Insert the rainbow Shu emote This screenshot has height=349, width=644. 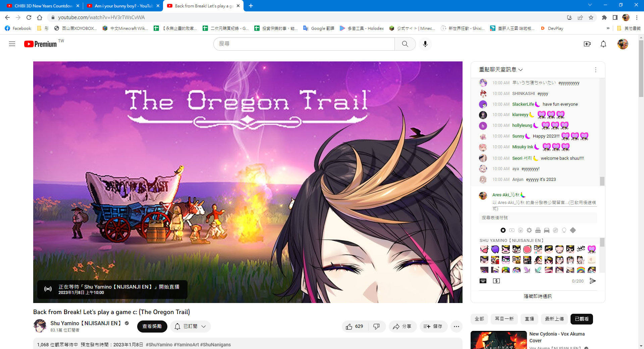[x=581, y=270]
